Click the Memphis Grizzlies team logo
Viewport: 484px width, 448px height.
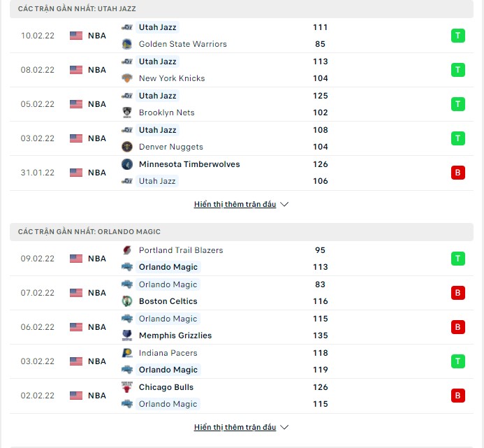coord(127,335)
